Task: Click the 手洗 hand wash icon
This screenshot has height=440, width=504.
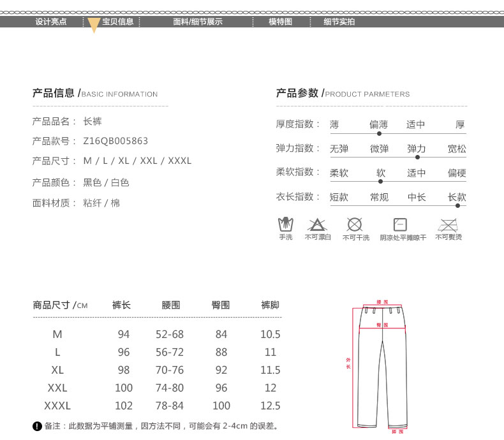Action: tap(285, 224)
